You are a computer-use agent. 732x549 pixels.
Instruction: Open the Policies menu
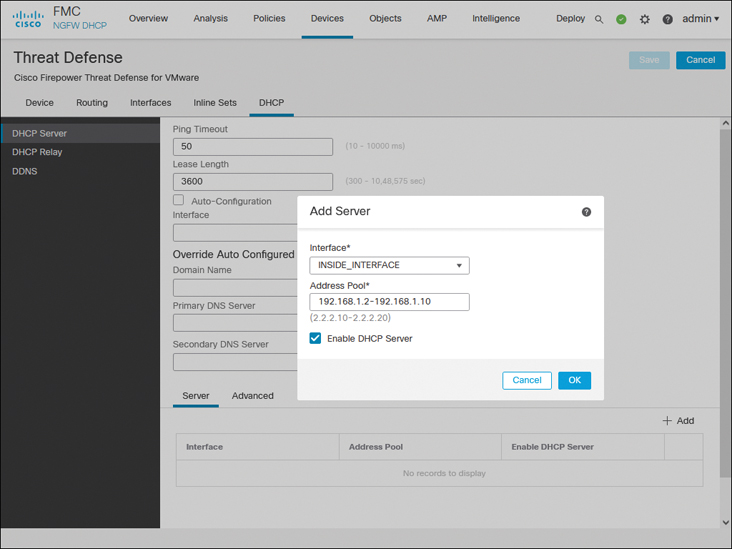[269, 19]
